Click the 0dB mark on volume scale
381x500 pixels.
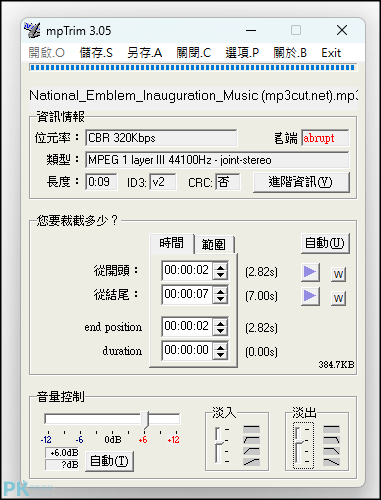113,440
